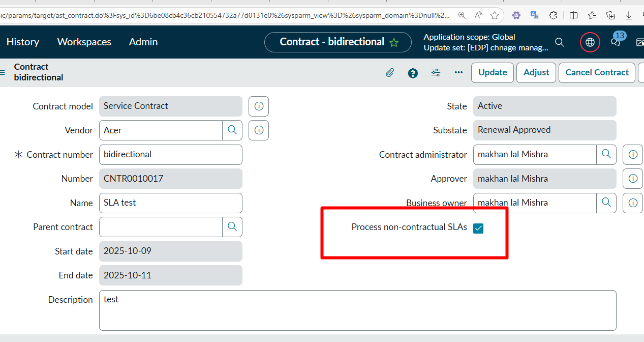Favorite the Contract - bidirectional star
This screenshot has width=644, height=342.
[394, 42]
